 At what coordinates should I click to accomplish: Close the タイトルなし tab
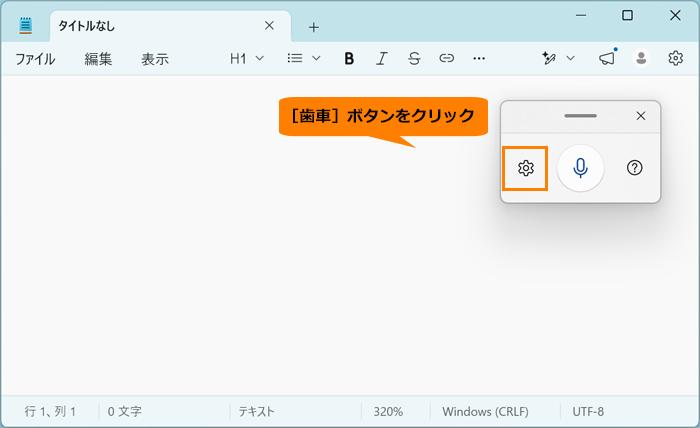(269, 25)
